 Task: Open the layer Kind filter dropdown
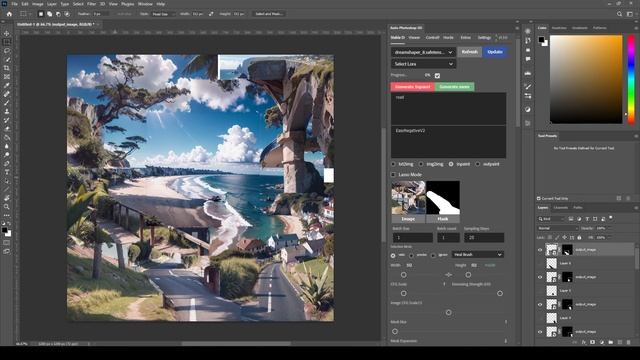pyautogui.click(x=551, y=219)
